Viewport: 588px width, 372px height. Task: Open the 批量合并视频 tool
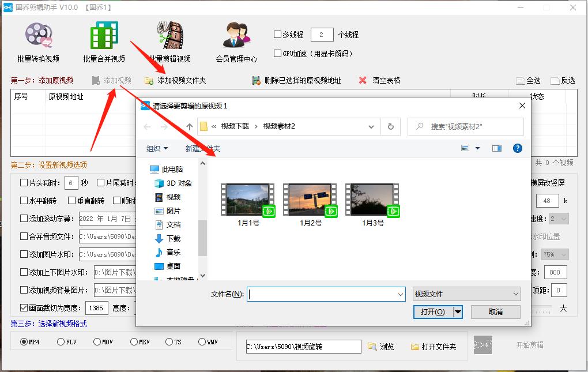click(x=103, y=40)
